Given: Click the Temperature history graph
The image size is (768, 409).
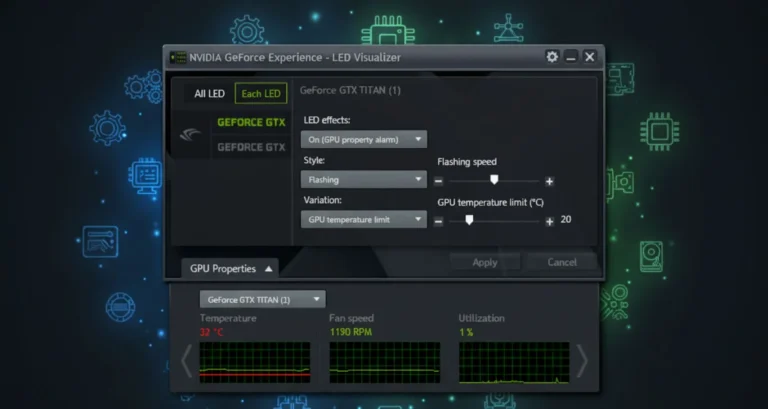Looking at the screenshot, I should point(255,362).
